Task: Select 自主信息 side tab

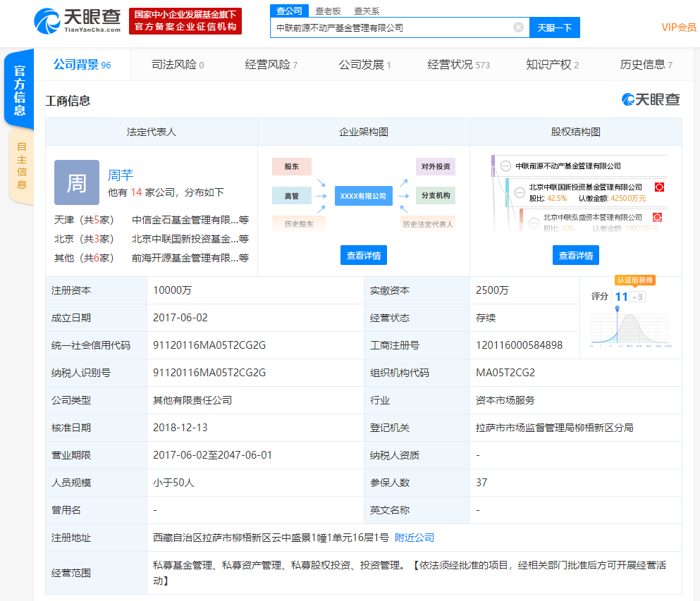Action: click(x=21, y=166)
